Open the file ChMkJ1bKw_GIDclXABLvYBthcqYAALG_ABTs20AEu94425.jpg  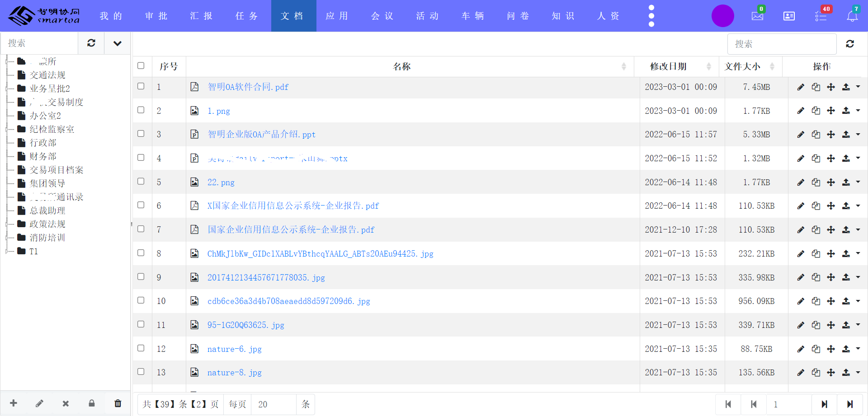point(320,253)
